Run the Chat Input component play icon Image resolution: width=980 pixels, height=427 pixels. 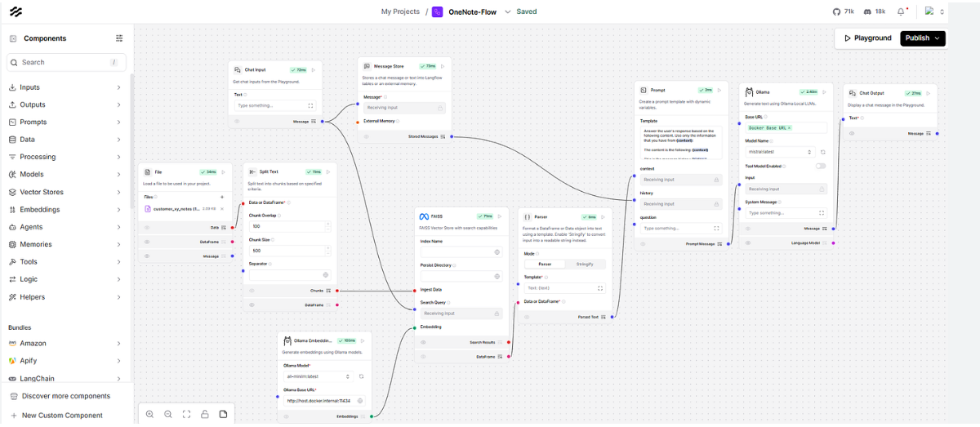click(314, 70)
